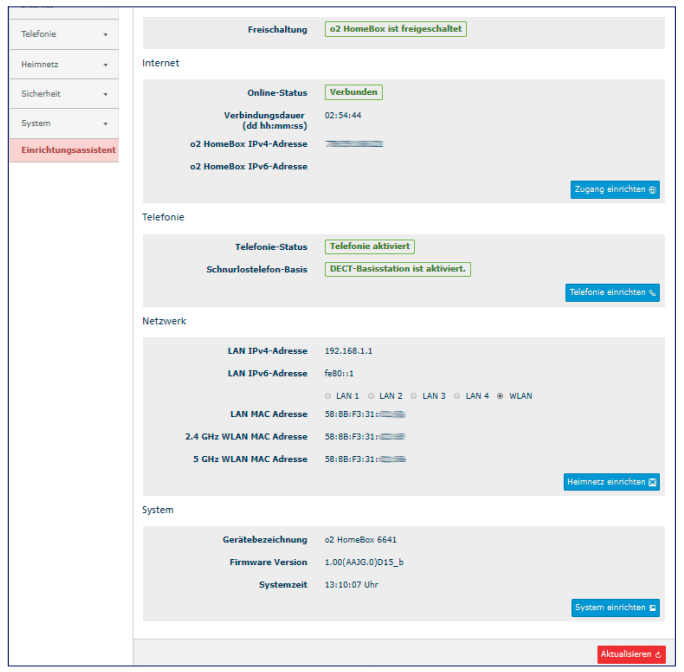Click the Internet section heading
Image resolution: width=684 pixels, height=672 pixels.
161,63
